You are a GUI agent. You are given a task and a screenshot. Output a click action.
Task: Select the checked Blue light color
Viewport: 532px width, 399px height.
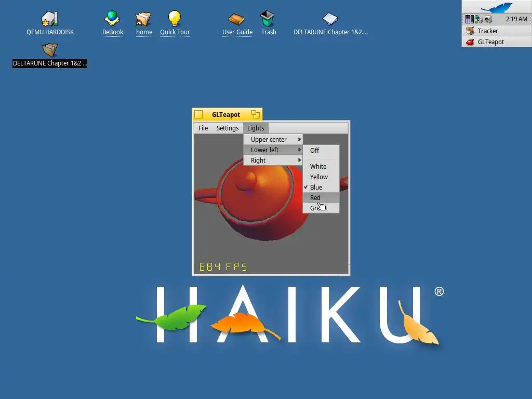pyautogui.click(x=321, y=187)
